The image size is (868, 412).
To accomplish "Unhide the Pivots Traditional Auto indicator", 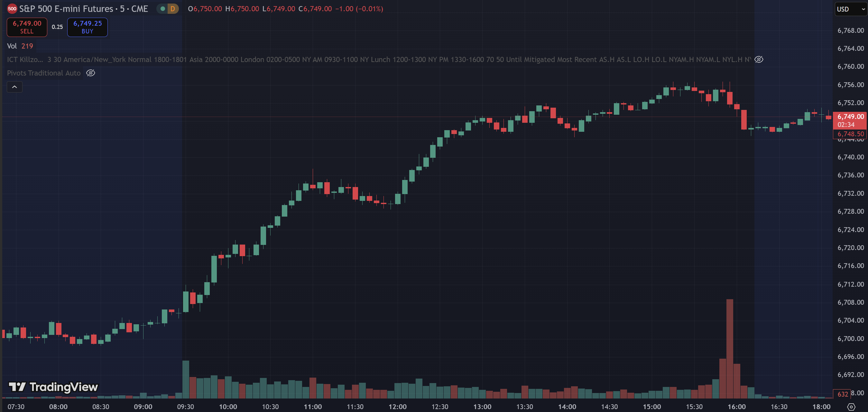I will pyautogui.click(x=91, y=73).
